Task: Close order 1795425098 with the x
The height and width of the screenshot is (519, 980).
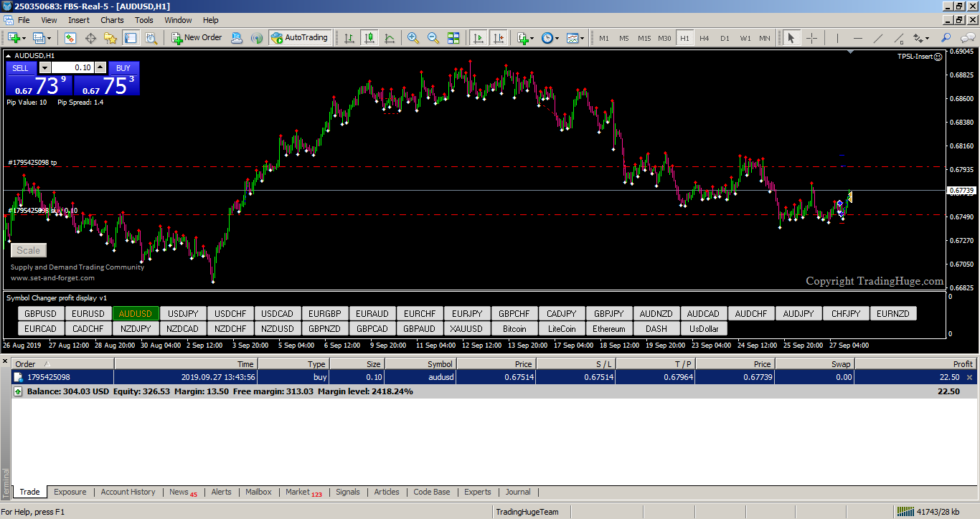Action: click(x=970, y=377)
